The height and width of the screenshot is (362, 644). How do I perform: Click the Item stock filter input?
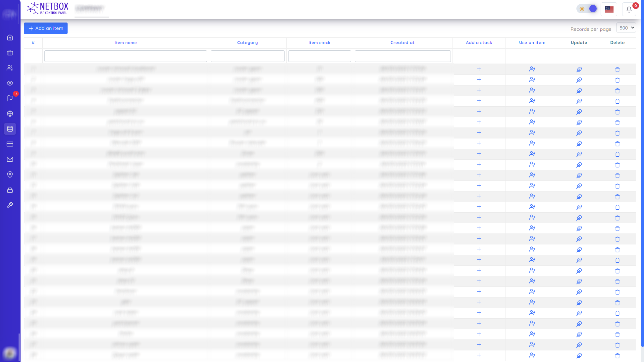pos(319,56)
